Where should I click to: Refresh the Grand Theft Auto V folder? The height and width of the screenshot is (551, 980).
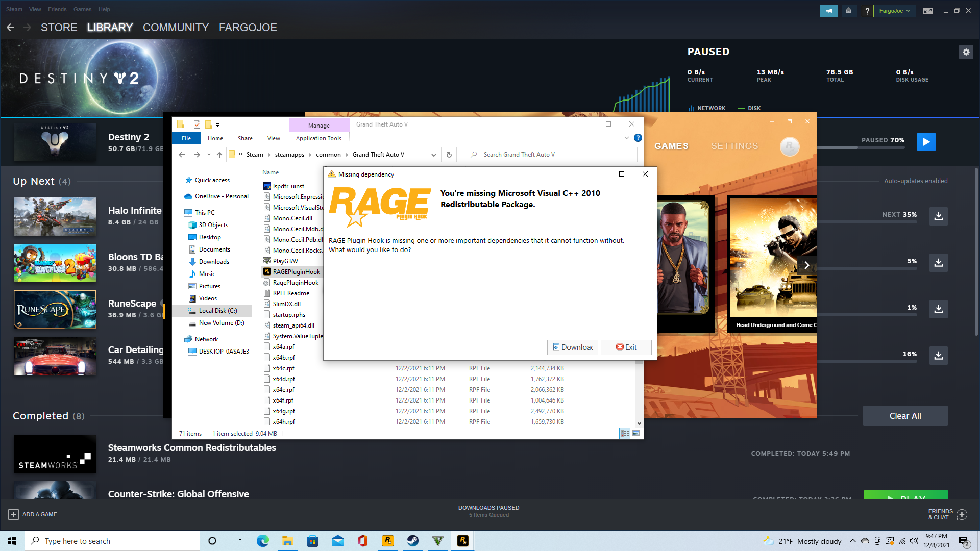[449, 155]
